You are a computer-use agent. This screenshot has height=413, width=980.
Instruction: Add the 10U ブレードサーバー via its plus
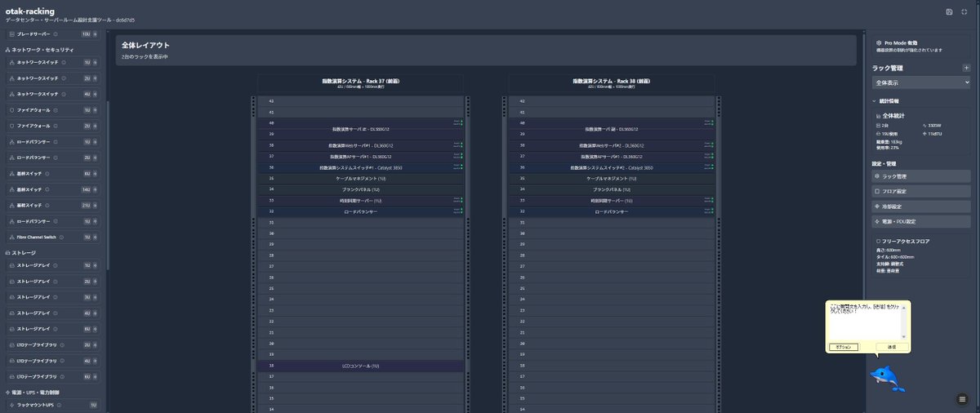96,34
